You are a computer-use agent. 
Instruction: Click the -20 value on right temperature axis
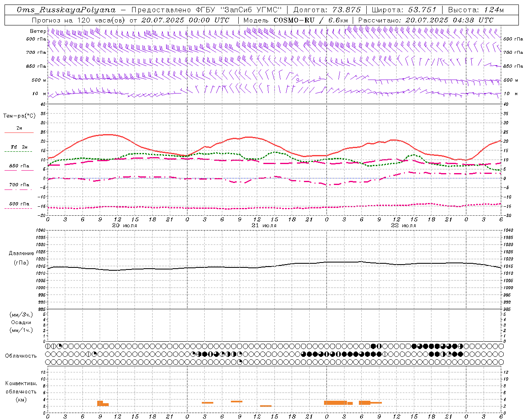(x=507, y=215)
